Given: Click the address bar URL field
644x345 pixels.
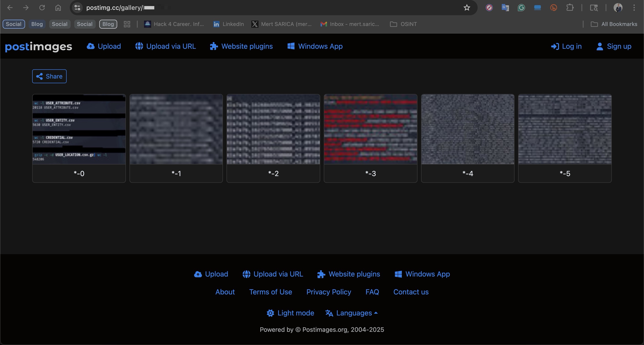Looking at the screenshot, I should pos(250,8).
